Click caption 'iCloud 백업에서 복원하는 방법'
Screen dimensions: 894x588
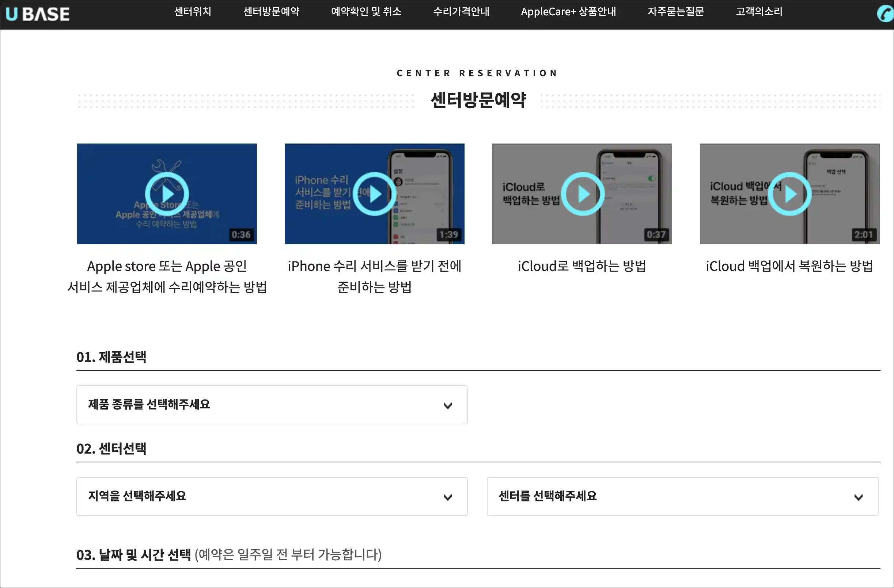coord(789,266)
